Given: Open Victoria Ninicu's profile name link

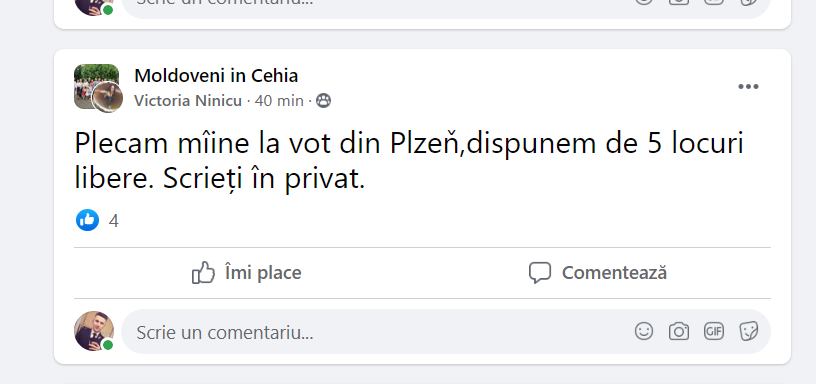Looking at the screenshot, I should [188, 100].
